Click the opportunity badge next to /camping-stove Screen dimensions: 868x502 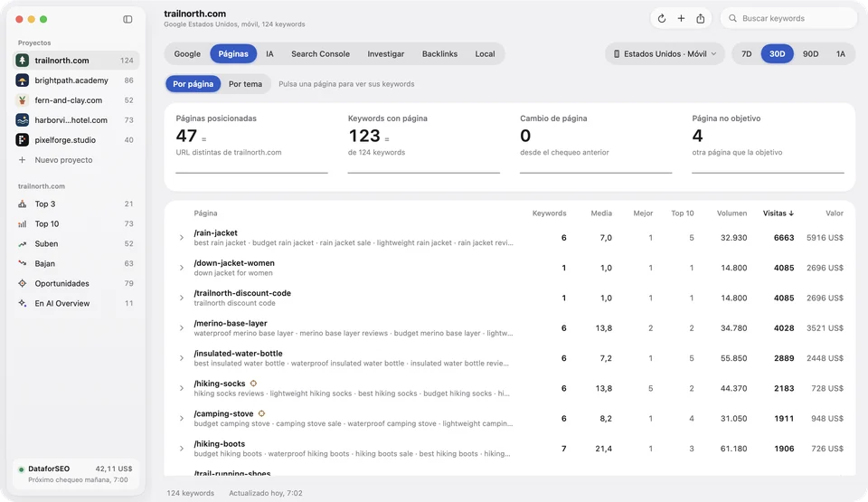(x=262, y=413)
